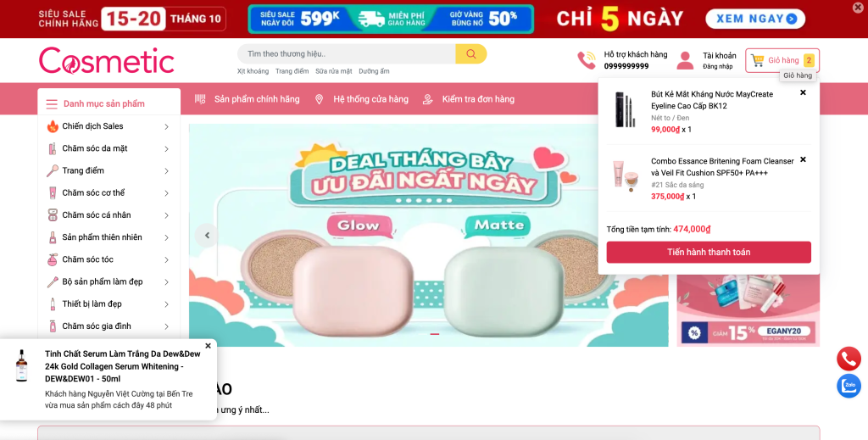Click the yellow search magnifier button
The image size is (868, 440).
click(x=470, y=53)
